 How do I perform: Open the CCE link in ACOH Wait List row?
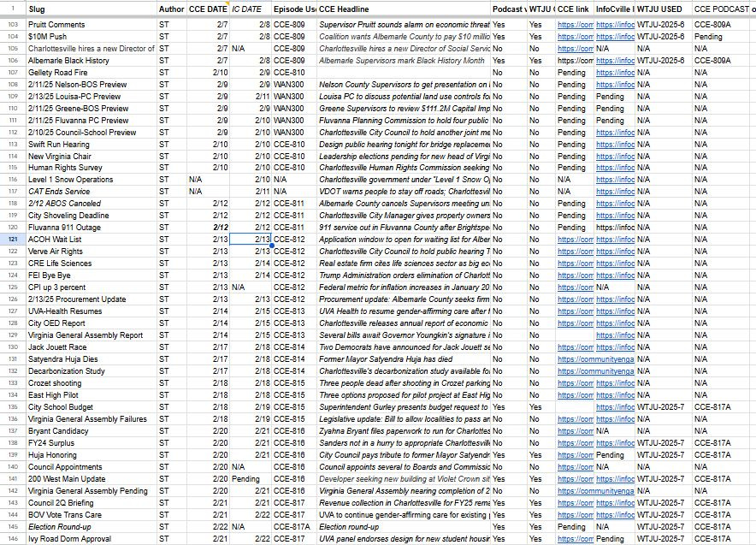click(576, 240)
